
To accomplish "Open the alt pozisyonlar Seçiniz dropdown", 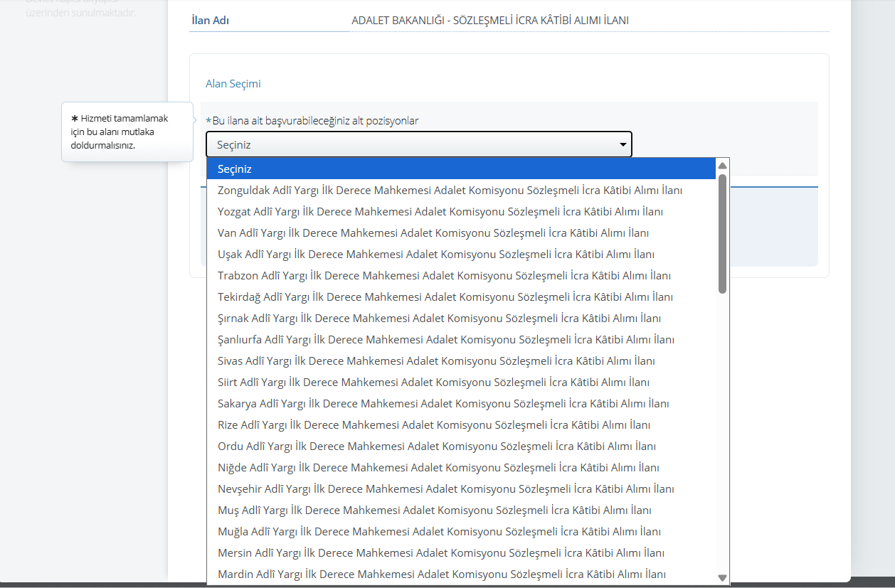I will tap(418, 144).
